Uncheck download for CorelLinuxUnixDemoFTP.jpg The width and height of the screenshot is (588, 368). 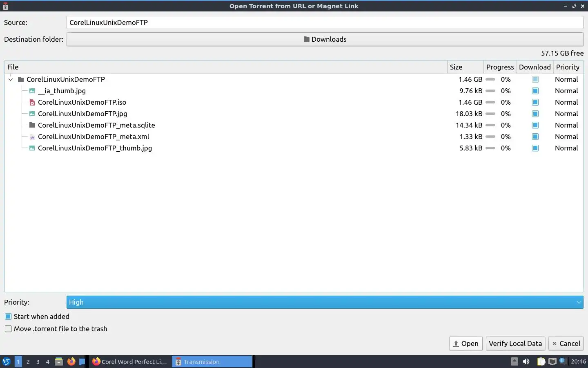tap(535, 114)
